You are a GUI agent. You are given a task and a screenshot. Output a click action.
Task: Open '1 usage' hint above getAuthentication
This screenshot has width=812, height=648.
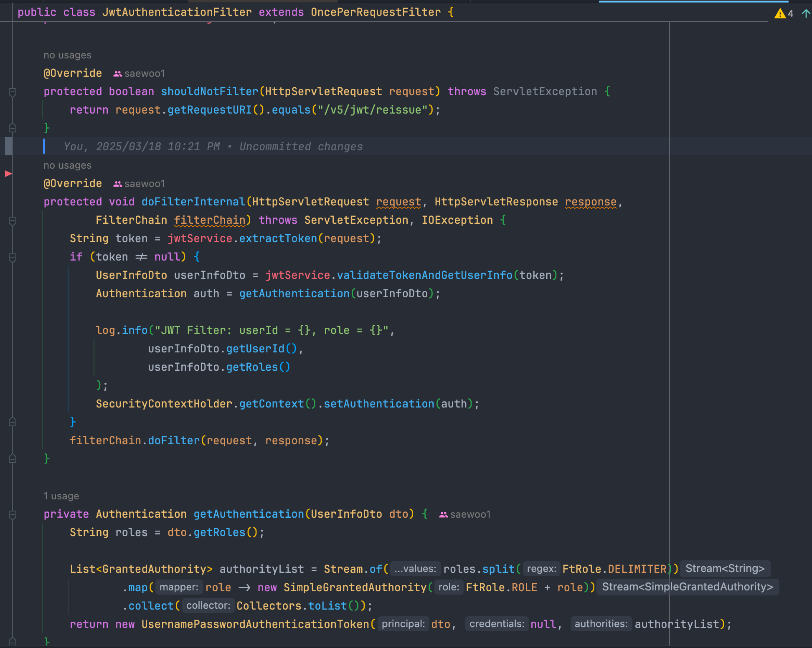[61, 496]
